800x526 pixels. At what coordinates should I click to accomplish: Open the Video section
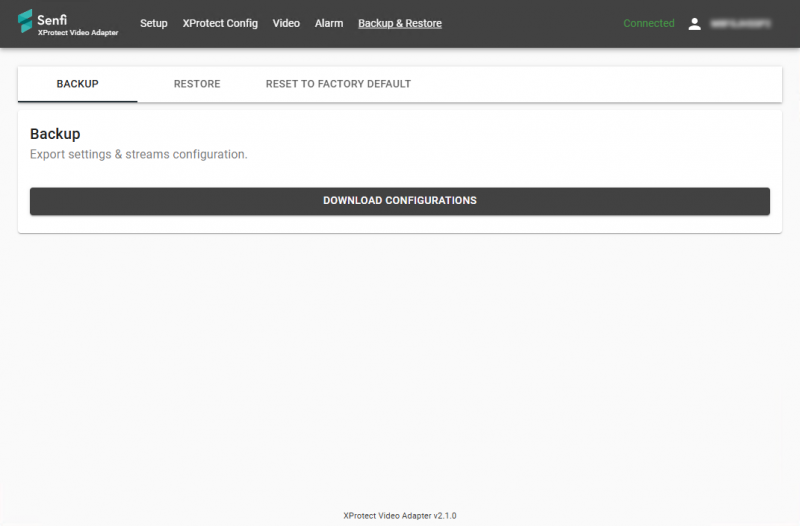tap(286, 23)
